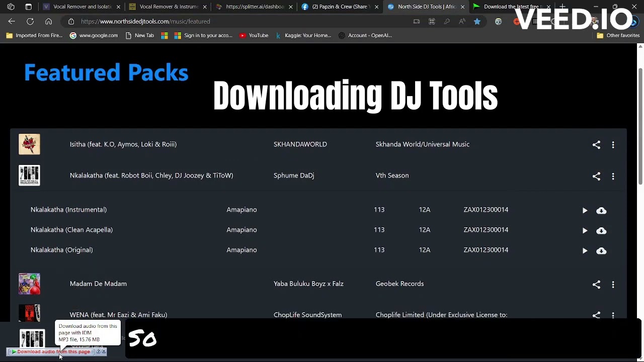Open the read aloud icon in address bar
This screenshot has width=644, height=362.
pos(462,22)
